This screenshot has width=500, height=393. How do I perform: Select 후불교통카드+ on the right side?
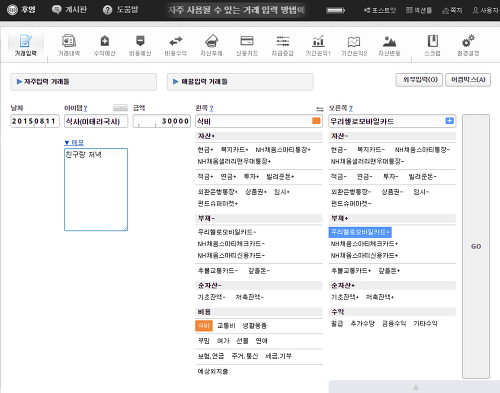351,271
